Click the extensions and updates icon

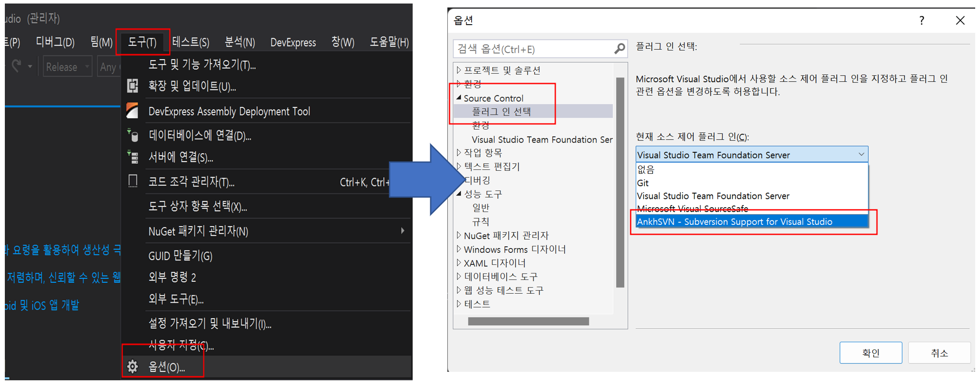[133, 86]
